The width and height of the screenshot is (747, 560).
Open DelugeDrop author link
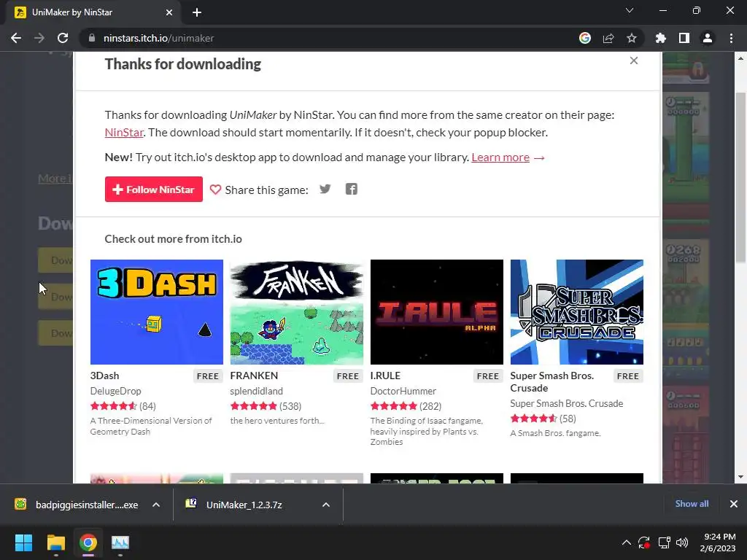(115, 391)
